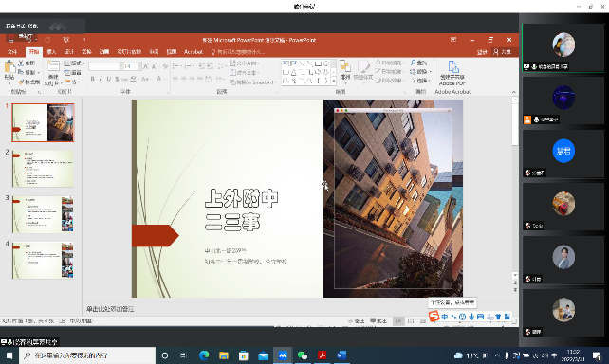Image resolution: width=609 pixels, height=364 pixels.
Task: Open the Acrobat ribbon tab
Action: (x=194, y=51)
